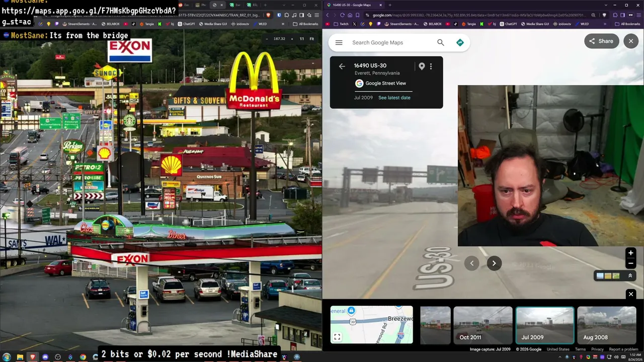Expand the minimap to fullscreen
The height and width of the screenshot is (362, 644).
point(337,337)
